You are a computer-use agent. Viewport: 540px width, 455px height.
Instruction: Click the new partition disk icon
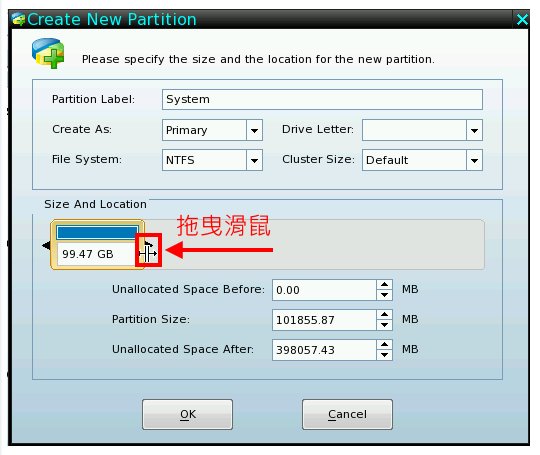tap(48, 53)
